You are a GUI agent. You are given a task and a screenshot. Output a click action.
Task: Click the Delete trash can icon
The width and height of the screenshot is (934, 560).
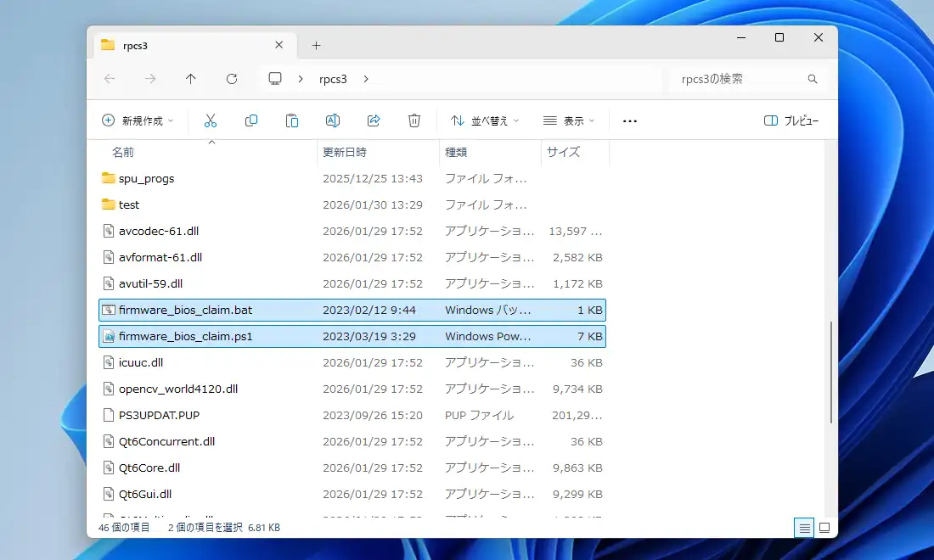(x=414, y=120)
